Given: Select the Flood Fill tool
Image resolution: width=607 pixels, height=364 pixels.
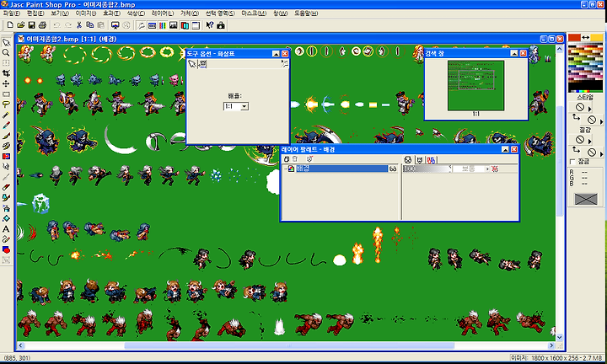Looking at the screenshot, I should coord(6,218).
